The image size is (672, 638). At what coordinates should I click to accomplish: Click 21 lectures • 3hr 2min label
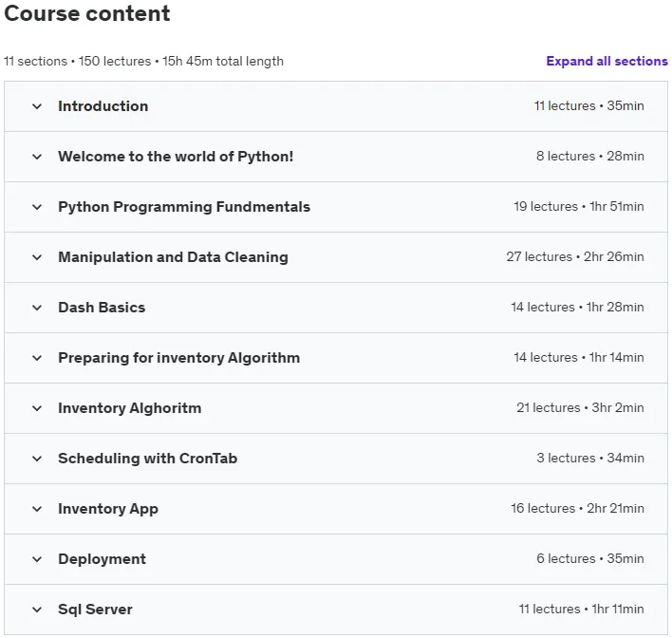580,407
